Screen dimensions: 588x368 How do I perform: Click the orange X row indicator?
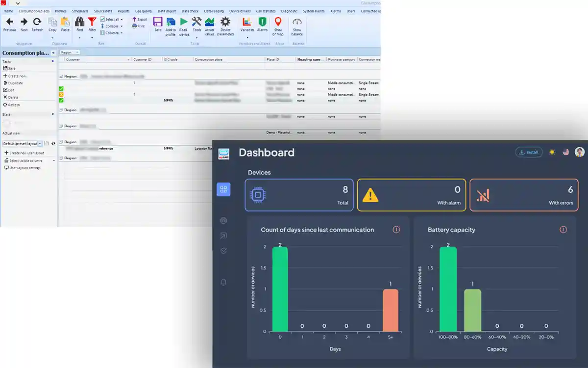61,94
